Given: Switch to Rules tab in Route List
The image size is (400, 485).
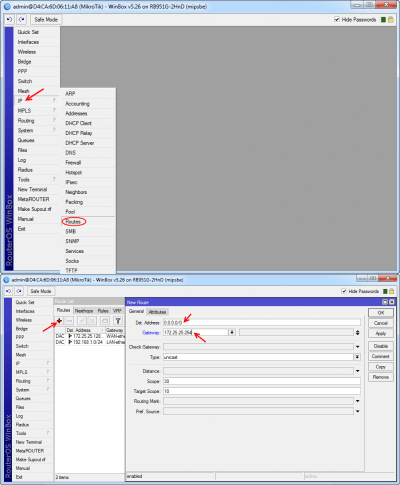Looking at the screenshot, I should 103,311.
